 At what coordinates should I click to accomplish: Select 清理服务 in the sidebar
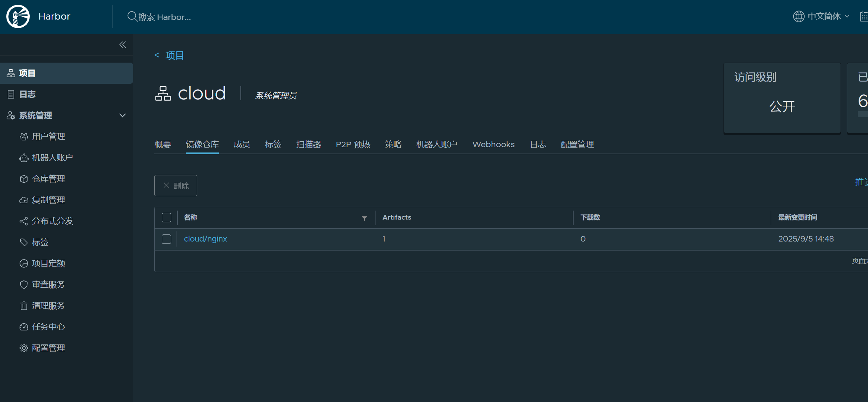tap(49, 306)
